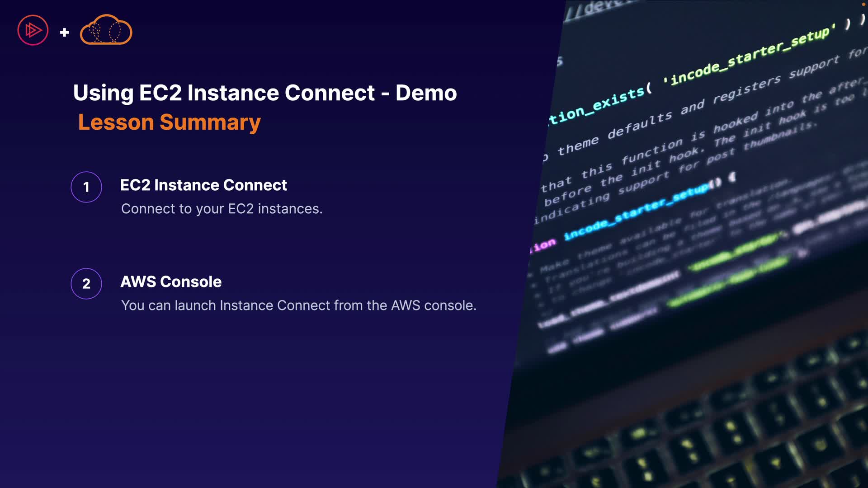Click the 'EC2 Instance Connect' heading

[x=203, y=185]
